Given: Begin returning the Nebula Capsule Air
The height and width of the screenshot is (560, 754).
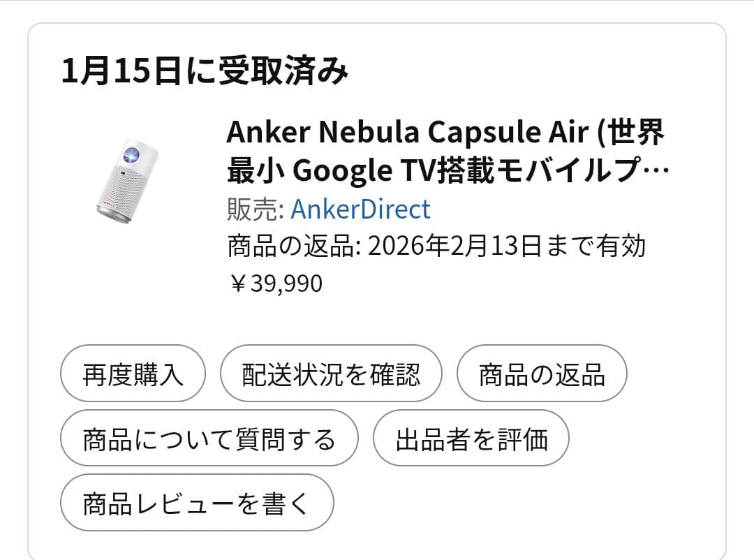Looking at the screenshot, I should pos(542,374).
